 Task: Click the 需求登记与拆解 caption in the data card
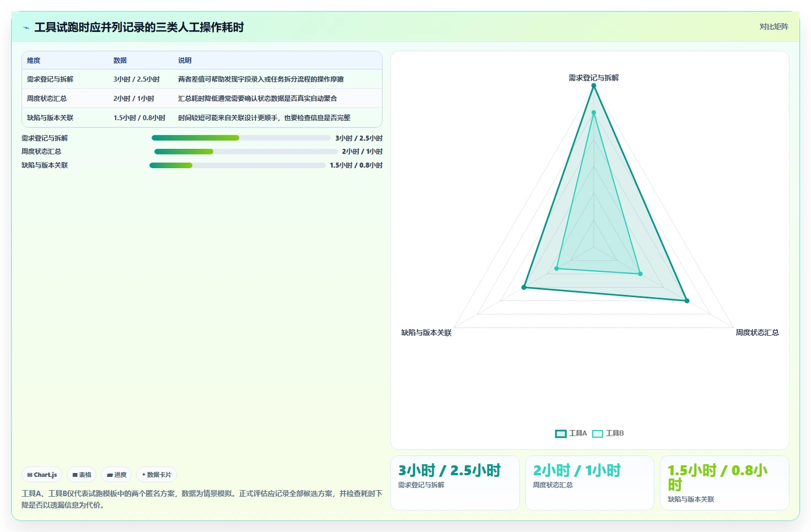click(x=421, y=485)
